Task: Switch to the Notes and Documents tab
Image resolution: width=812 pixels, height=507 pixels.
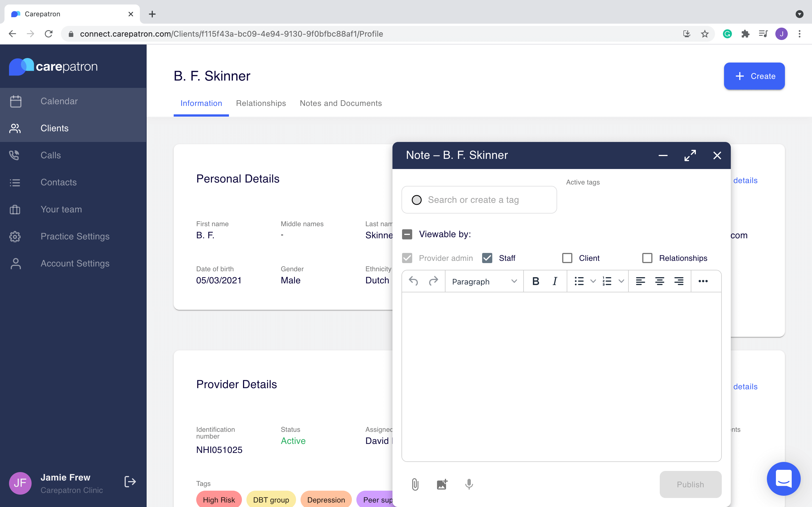Action: [x=340, y=103]
